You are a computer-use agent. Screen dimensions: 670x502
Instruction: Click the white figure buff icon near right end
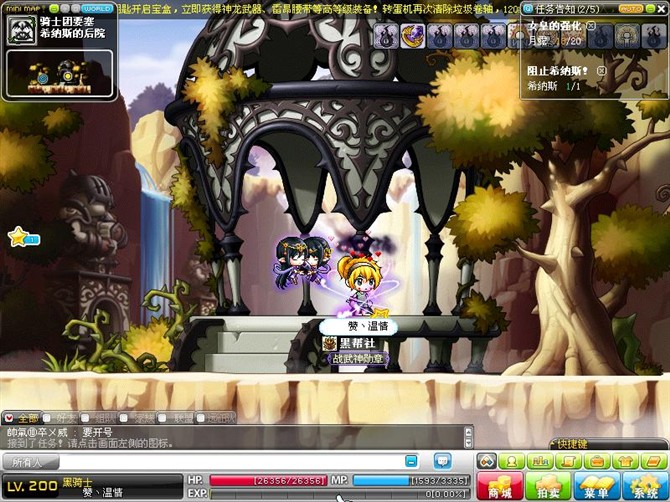coord(627,35)
